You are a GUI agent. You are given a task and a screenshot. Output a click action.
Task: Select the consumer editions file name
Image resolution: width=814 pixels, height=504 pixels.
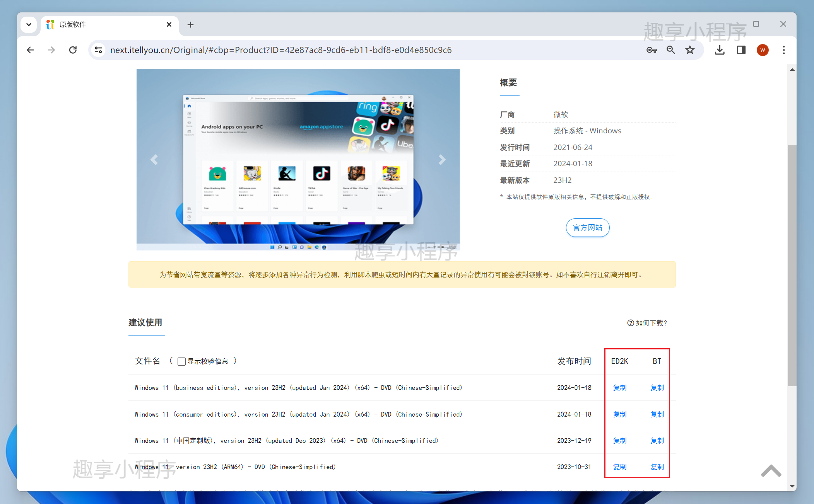(298, 414)
